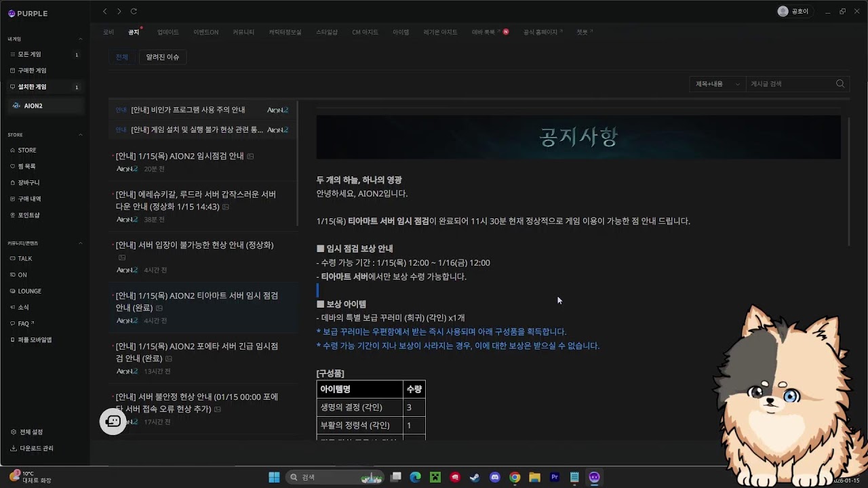Select 설치한 게임 in sidebar
The width and height of the screenshot is (868, 488).
point(45,87)
